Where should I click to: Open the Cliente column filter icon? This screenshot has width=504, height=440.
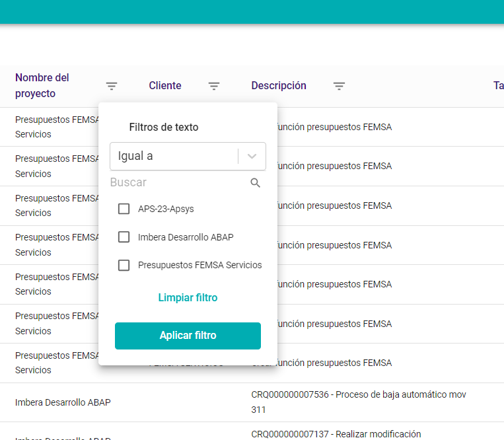point(214,86)
